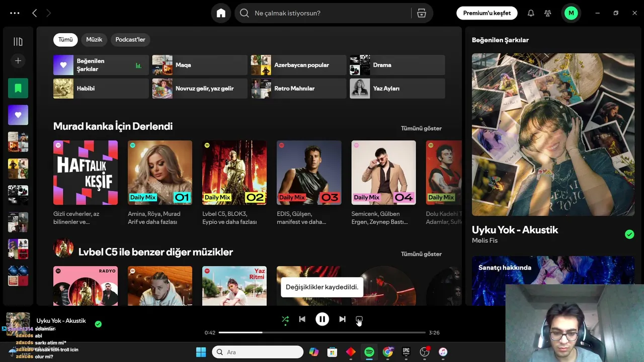Create a playlist with the plus icon
Viewport: 644px width, 362px height.
18,61
